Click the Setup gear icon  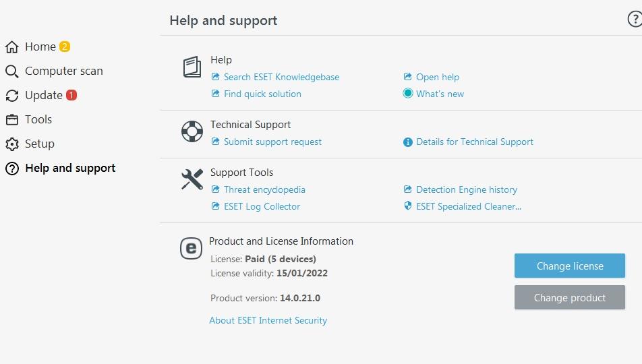[12, 144]
